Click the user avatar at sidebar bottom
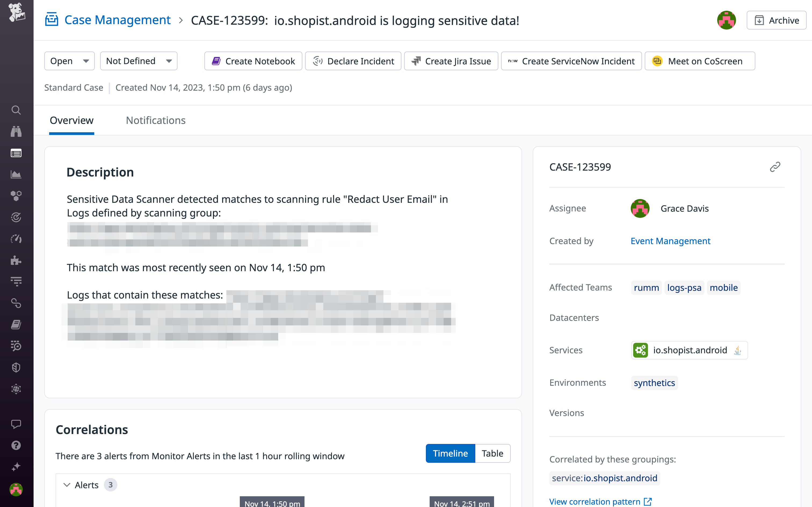 (16, 490)
